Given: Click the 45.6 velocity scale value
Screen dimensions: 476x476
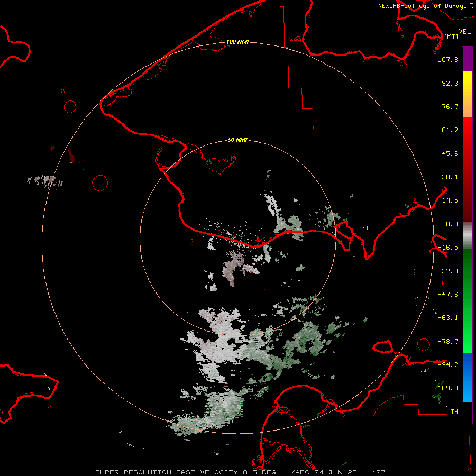Looking at the screenshot, I should click(450, 153).
